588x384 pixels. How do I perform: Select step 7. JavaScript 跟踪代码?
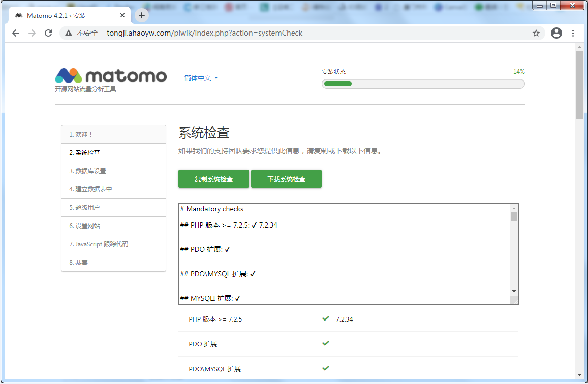point(114,244)
